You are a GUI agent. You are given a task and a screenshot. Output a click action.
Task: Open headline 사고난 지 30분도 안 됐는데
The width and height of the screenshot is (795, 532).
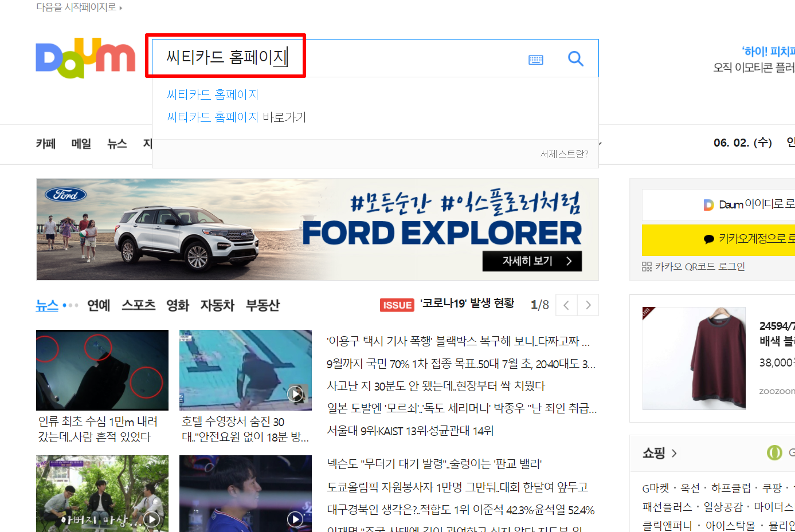[x=436, y=386]
